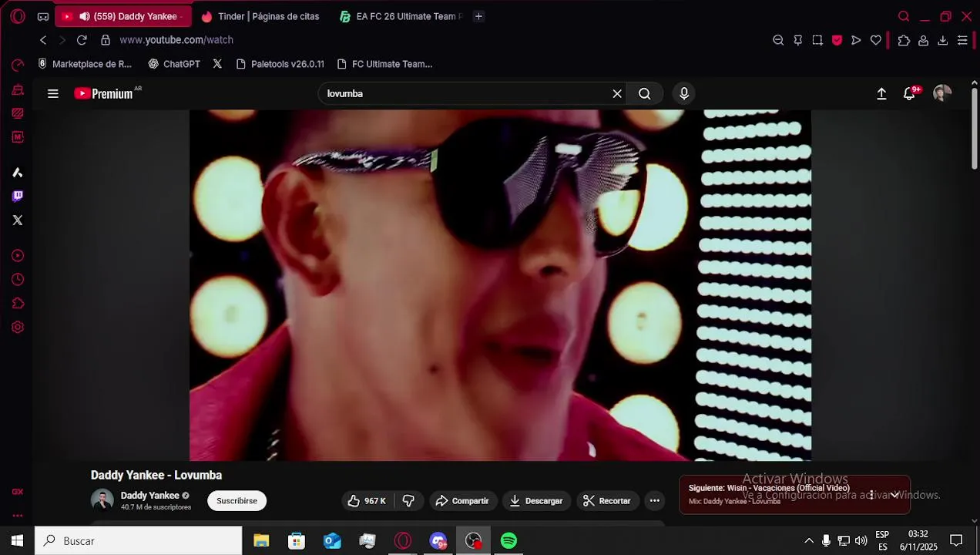Run the YouTube search with magnifier button
This screenshot has width=980, height=555.
[645, 94]
